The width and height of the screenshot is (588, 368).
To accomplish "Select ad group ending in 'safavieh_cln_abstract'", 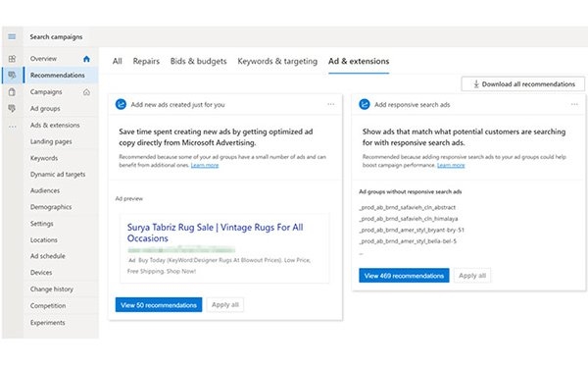I will click(408, 207).
